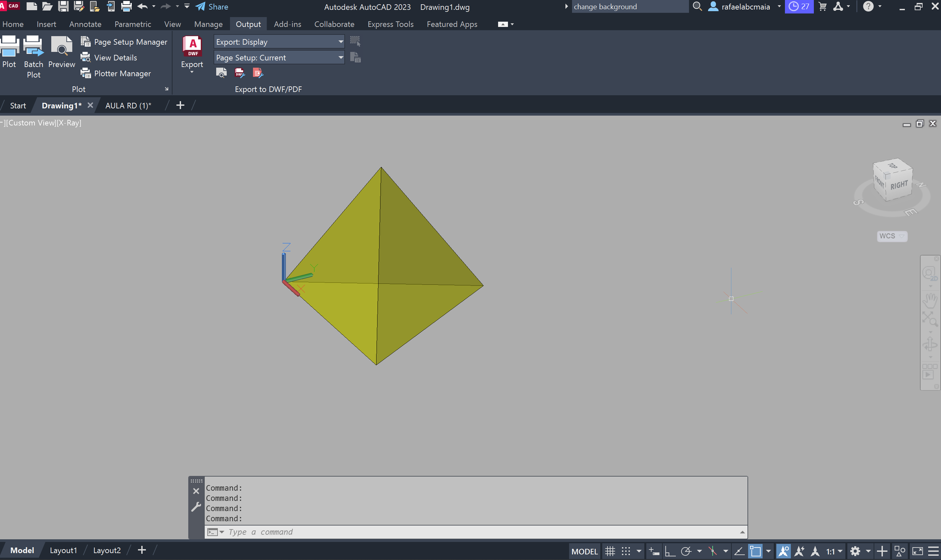Switch to the Express Tools ribbon tab
Image resolution: width=941 pixels, height=560 pixels.
(390, 24)
